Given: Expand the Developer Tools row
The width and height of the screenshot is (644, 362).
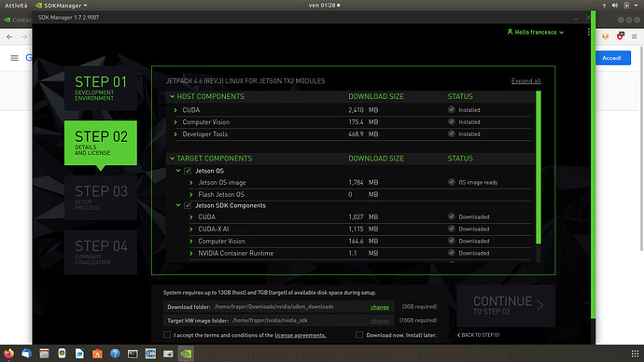Looking at the screenshot, I should click(175, 134).
